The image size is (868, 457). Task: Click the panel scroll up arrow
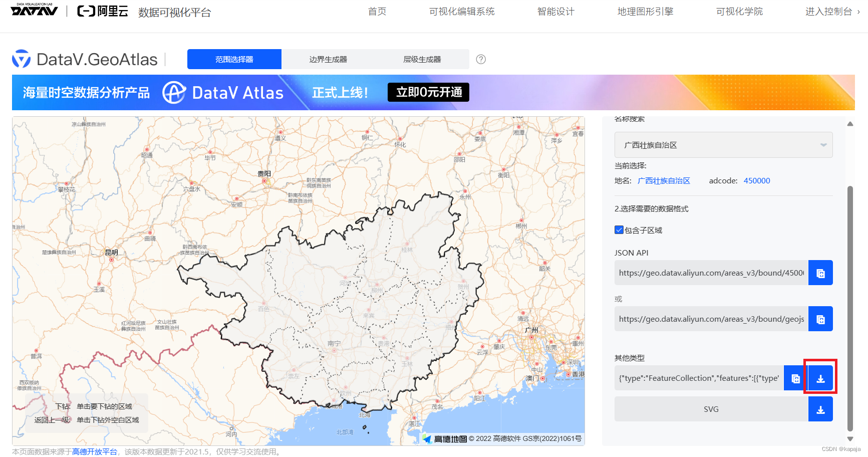[x=850, y=124]
